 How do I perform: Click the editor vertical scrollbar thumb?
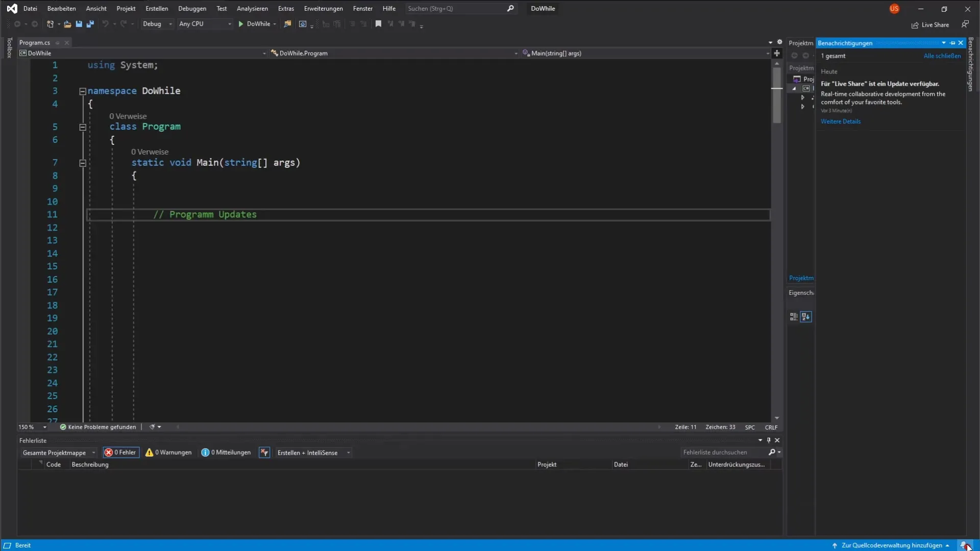click(x=777, y=96)
